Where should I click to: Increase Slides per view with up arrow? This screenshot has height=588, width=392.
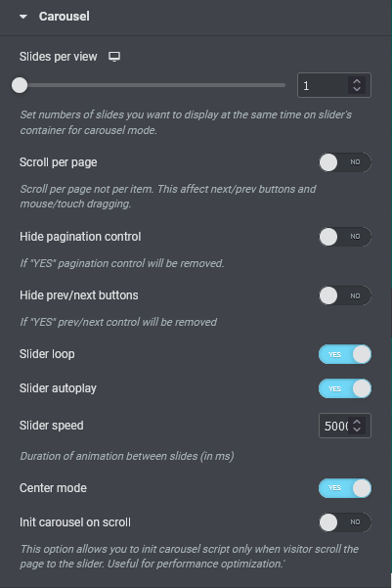coord(357,81)
